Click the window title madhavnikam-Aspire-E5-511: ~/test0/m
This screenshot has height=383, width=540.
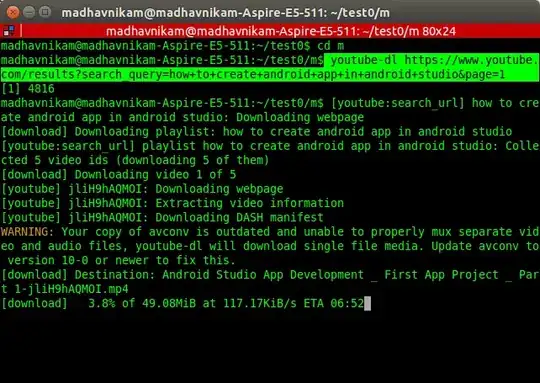click(x=226, y=13)
